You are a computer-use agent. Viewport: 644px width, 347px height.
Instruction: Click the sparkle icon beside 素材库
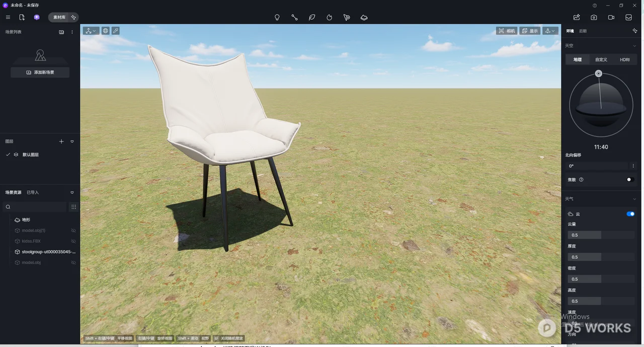pyautogui.click(x=73, y=17)
